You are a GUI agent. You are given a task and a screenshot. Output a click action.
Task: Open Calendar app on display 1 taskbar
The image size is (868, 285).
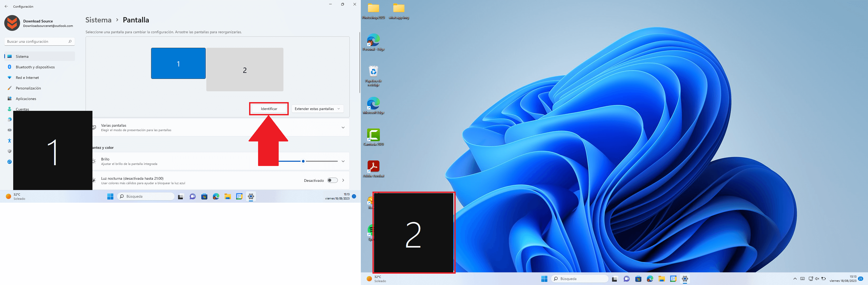tap(239, 197)
